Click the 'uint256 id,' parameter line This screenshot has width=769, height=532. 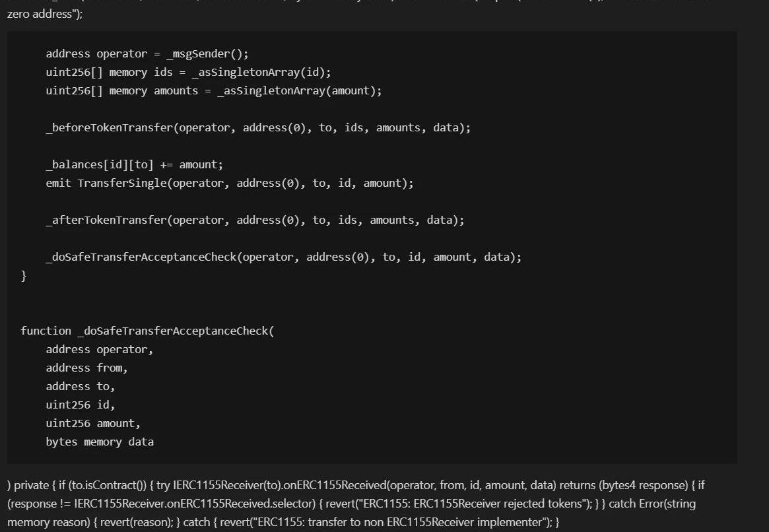[x=80, y=405]
